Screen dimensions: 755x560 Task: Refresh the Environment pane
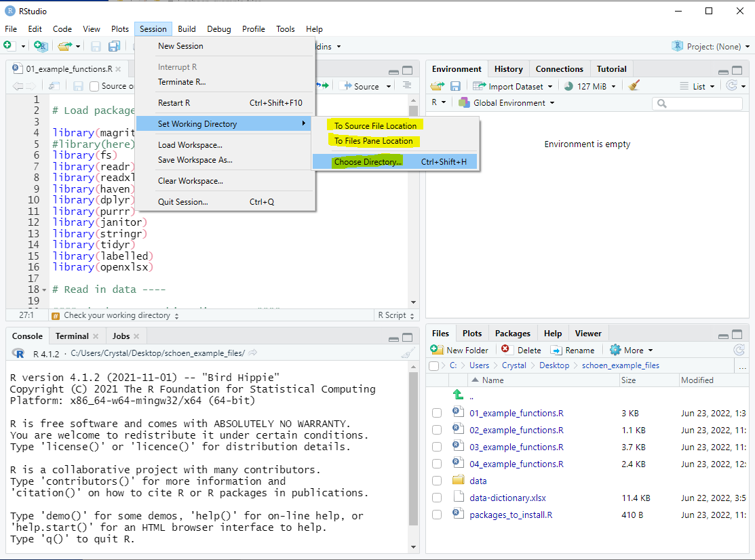point(731,85)
